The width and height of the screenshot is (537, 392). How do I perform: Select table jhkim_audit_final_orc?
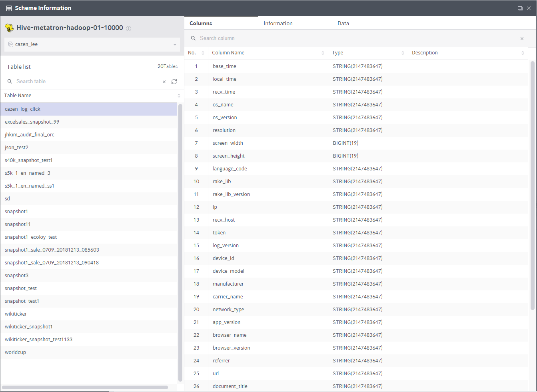88,135
